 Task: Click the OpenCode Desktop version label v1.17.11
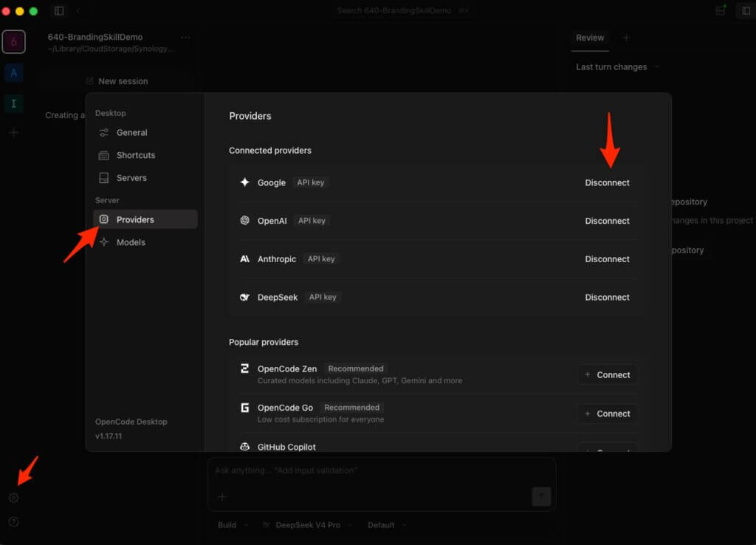click(x=109, y=436)
